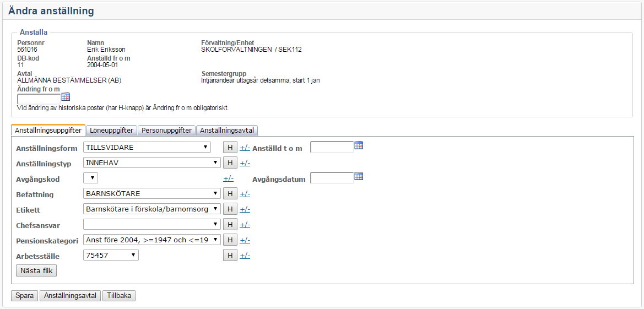
Task: Open the Anställningsform dropdown
Action: tap(147, 148)
